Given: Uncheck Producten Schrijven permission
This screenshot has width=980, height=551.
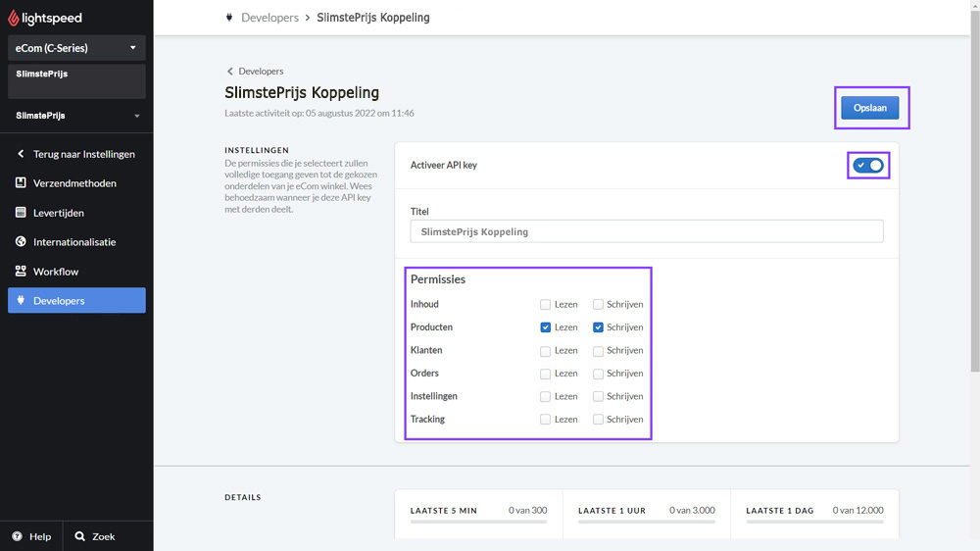Looking at the screenshot, I should [x=598, y=327].
